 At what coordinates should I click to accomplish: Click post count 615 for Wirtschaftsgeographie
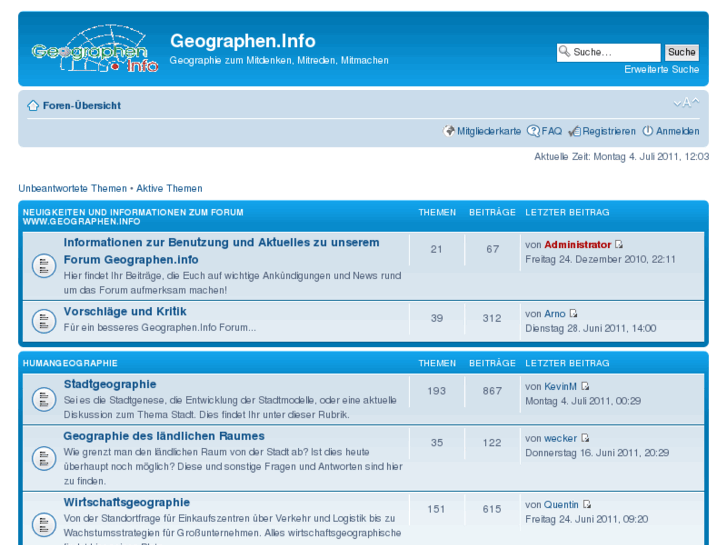tap(492, 509)
